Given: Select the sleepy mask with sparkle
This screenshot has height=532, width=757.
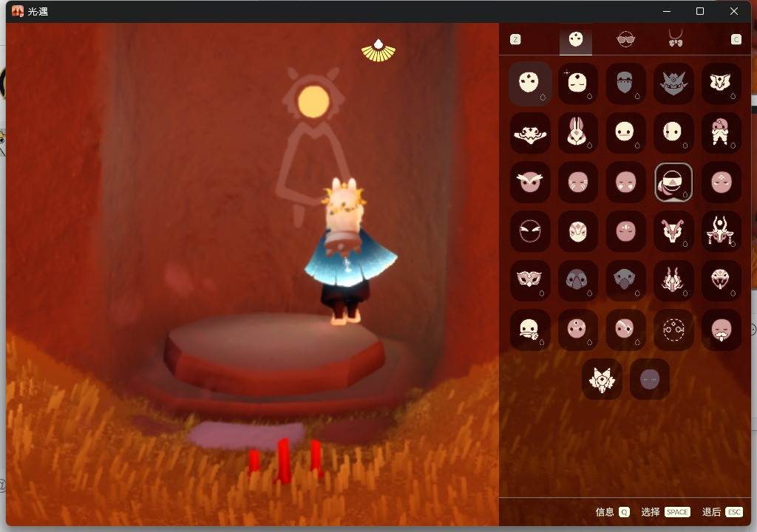Looking at the screenshot, I should pyautogui.click(x=577, y=83).
